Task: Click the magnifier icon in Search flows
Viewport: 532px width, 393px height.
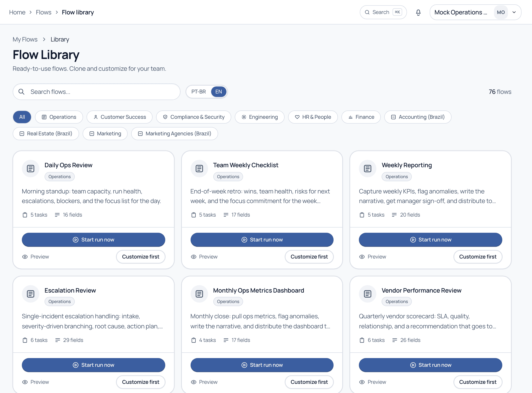Action: coord(21,91)
